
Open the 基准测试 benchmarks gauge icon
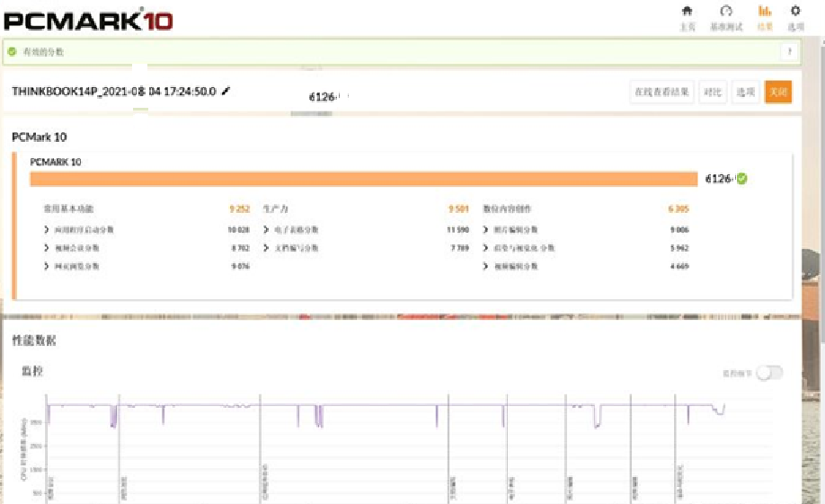(x=726, y=11)
